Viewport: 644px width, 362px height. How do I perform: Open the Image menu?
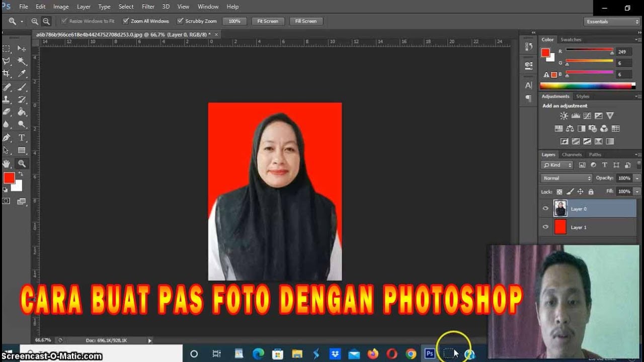coord(61,7)
